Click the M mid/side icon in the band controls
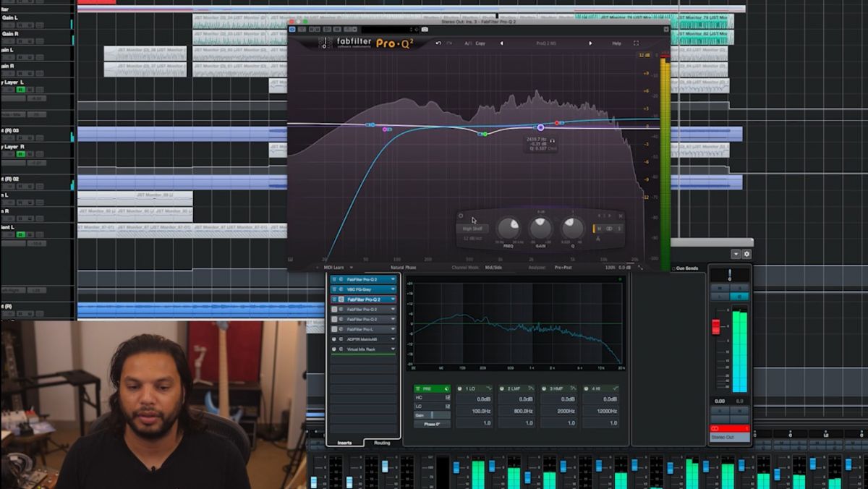The height and width of the screenshot is (489, 868). [599, 229]
